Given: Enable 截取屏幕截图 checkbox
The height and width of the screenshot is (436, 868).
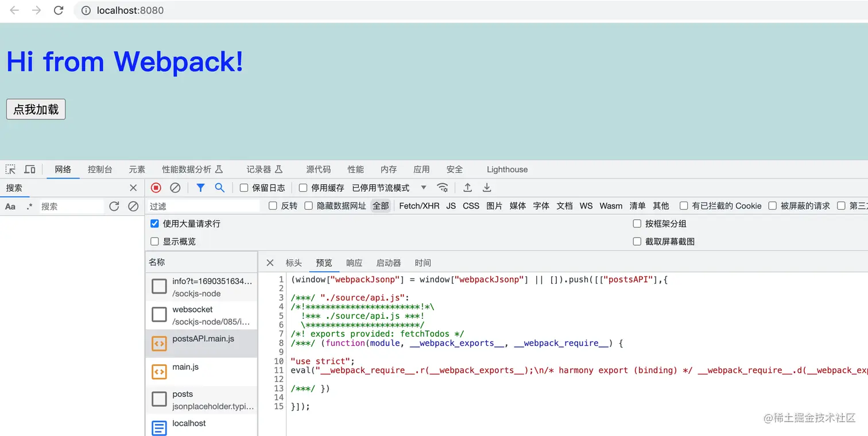Looking at the screenshot, I should coord(637,241).
